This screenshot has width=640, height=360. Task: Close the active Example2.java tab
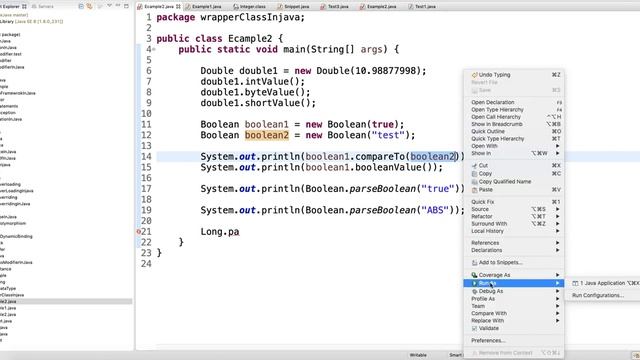point(178,7)
